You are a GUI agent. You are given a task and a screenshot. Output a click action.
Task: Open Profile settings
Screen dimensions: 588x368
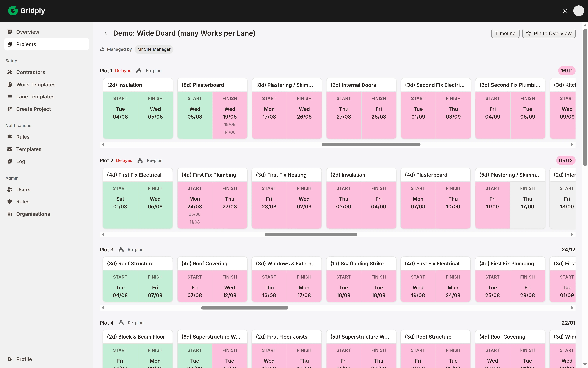(46, 359)
